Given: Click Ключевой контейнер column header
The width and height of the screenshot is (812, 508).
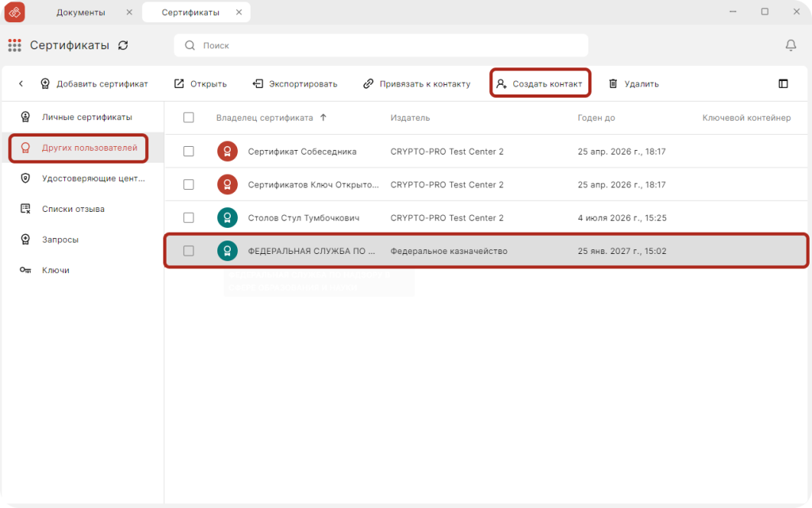Looking at the screenshot, I should coord(747,117).
